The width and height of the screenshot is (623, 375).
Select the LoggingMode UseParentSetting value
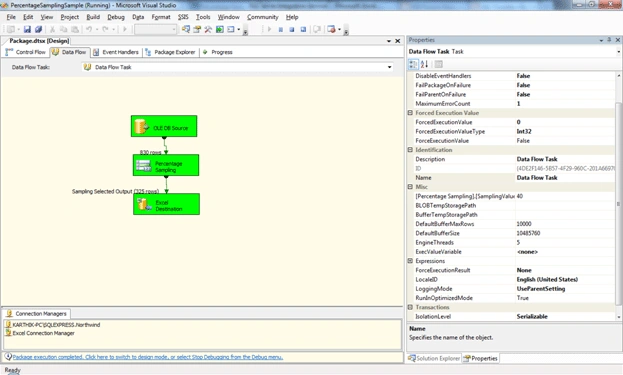(565, 289)
